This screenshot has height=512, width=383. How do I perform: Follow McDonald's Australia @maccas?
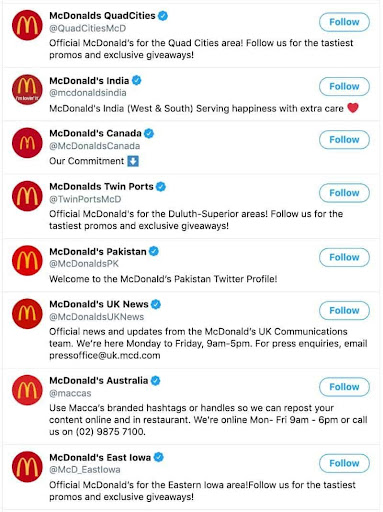[344, 387]
